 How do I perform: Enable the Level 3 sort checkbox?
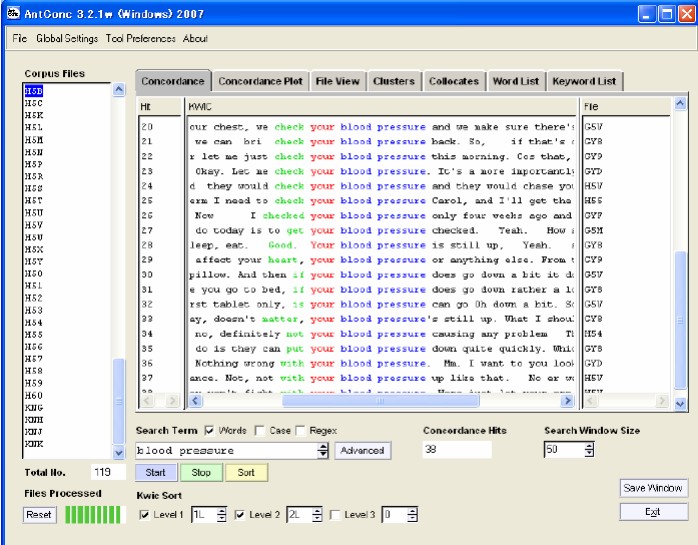(x=336, y=515)
